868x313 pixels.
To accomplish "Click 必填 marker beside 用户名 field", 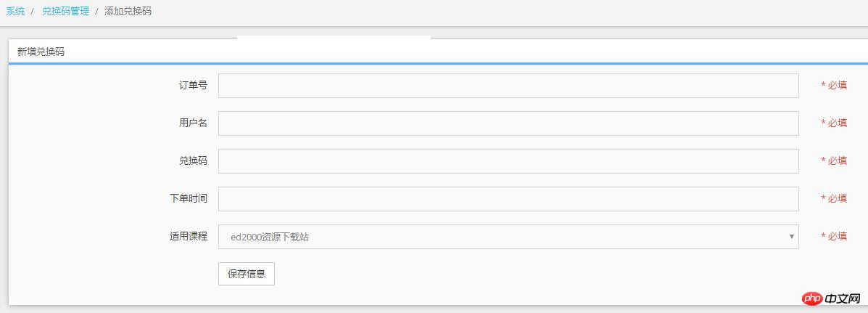I will [x=834, y=123].
